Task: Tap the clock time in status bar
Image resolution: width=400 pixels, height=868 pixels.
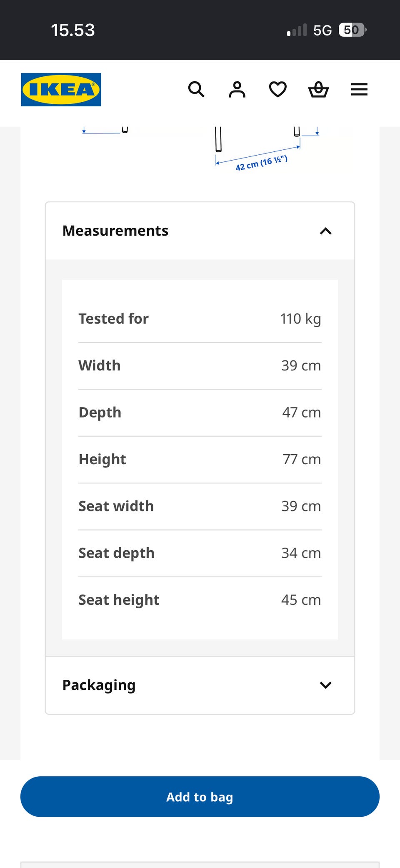Action: point(73,30)
